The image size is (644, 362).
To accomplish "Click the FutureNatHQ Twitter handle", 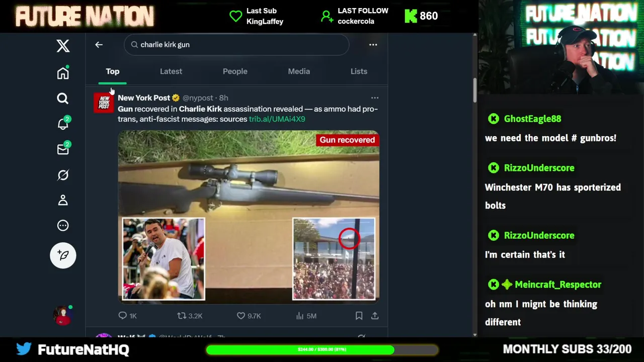I will 84,349.
